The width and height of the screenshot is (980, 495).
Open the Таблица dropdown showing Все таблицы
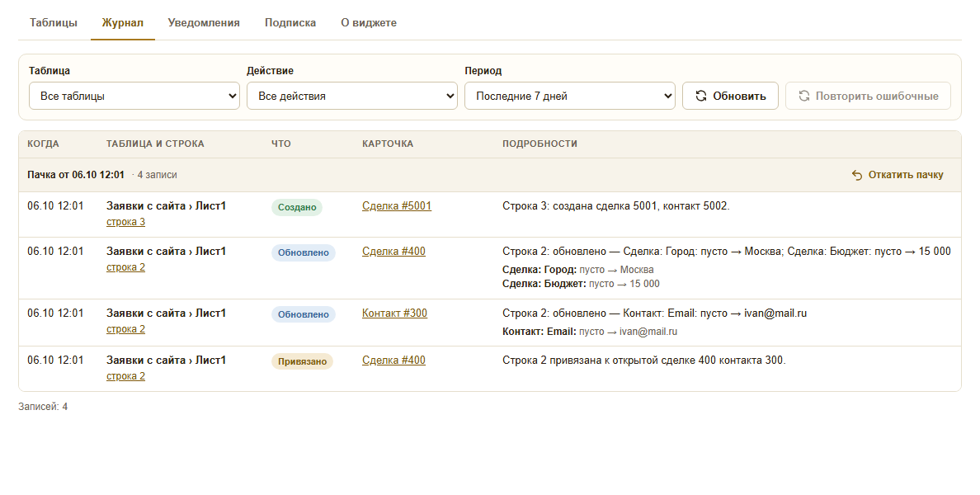pos(134,97)
